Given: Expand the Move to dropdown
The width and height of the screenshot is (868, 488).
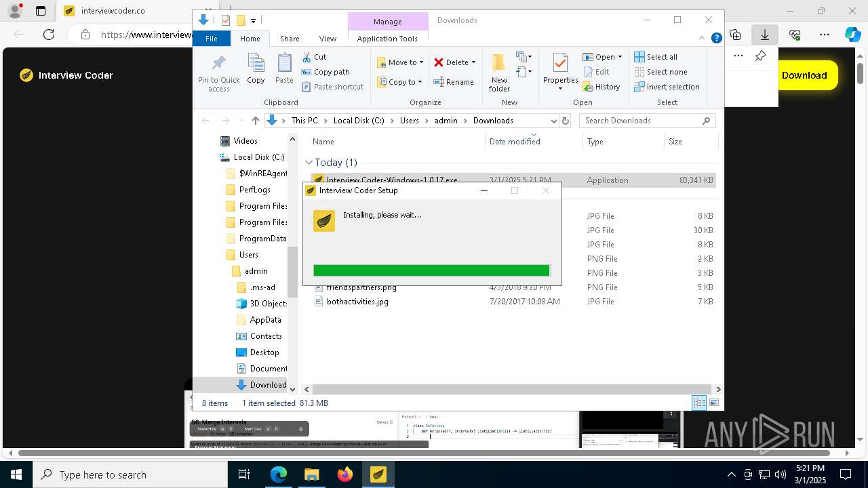Looking at the screenshot, I should pyautogui.click(x=421, y=62).
